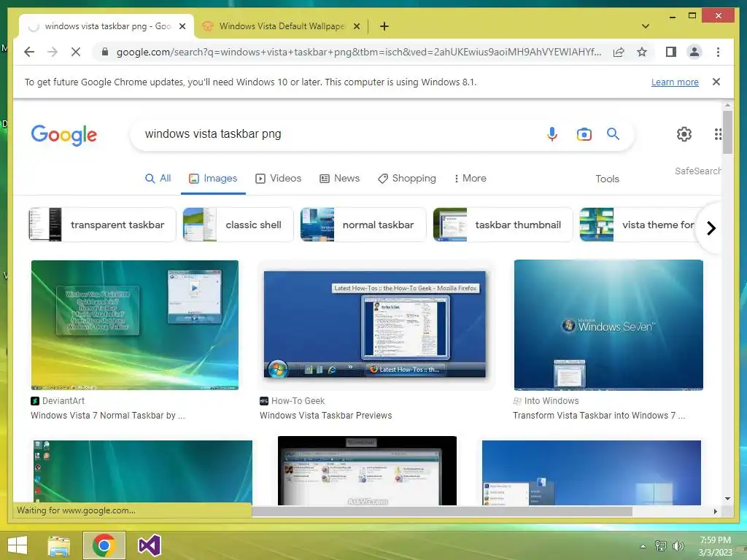Filter by classic shell chip
The height and width of the screenshot is (560, 747).
[x=239, y=225]
